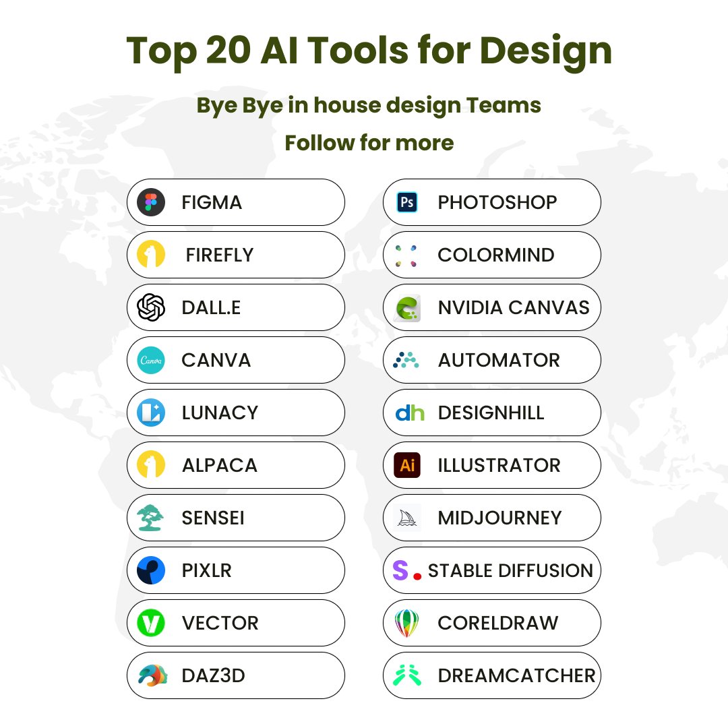Select the NVIDIA CANVAS label text

tap(514, 307)
